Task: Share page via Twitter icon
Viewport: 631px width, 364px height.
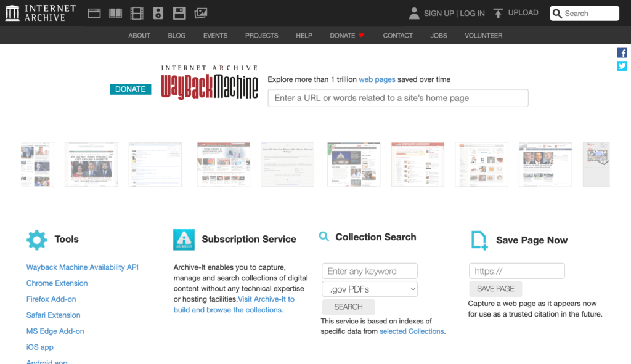Action: (x=622, y=66)
